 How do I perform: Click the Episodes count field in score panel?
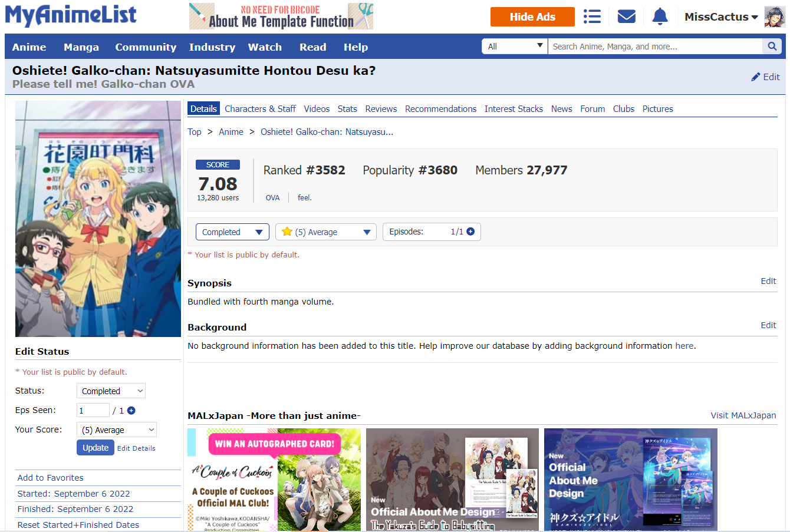[432, 232]
